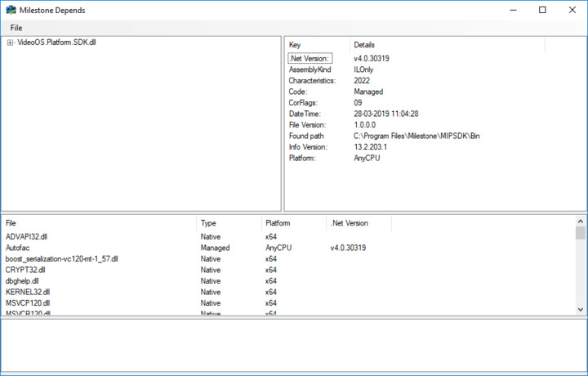The image size is (588, 376).
Task: Open the File menu
Action: tap(16, 28)
